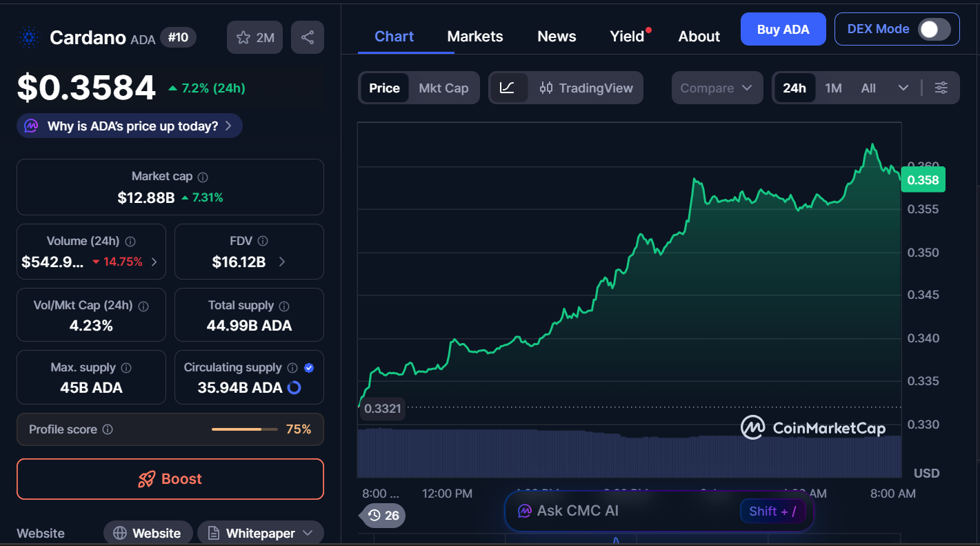Screen dimensions: 980x546
Task: Switch chart from Price to Mkt Cap
Action: [443, 88]
